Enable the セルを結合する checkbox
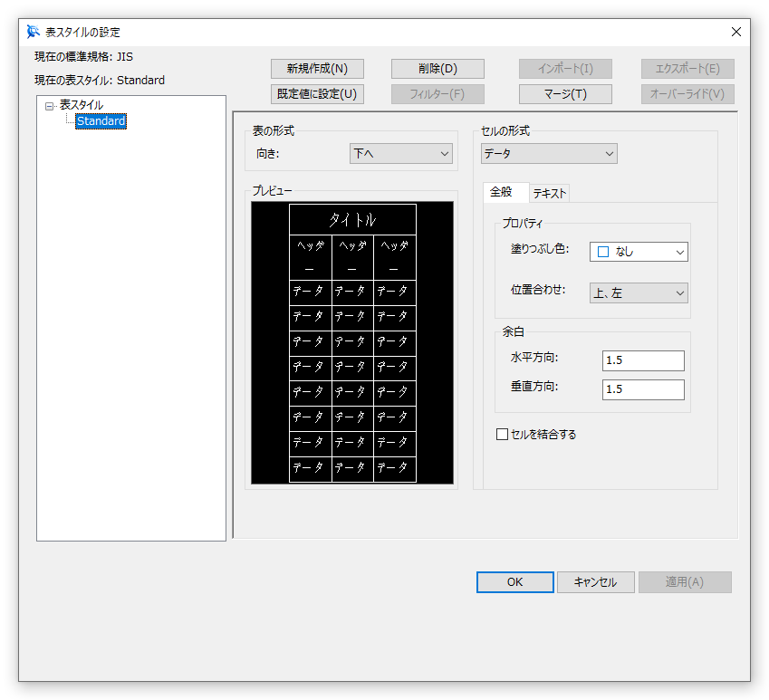The height and width of the screenshot is (700, 769). (x=502, y=434)
